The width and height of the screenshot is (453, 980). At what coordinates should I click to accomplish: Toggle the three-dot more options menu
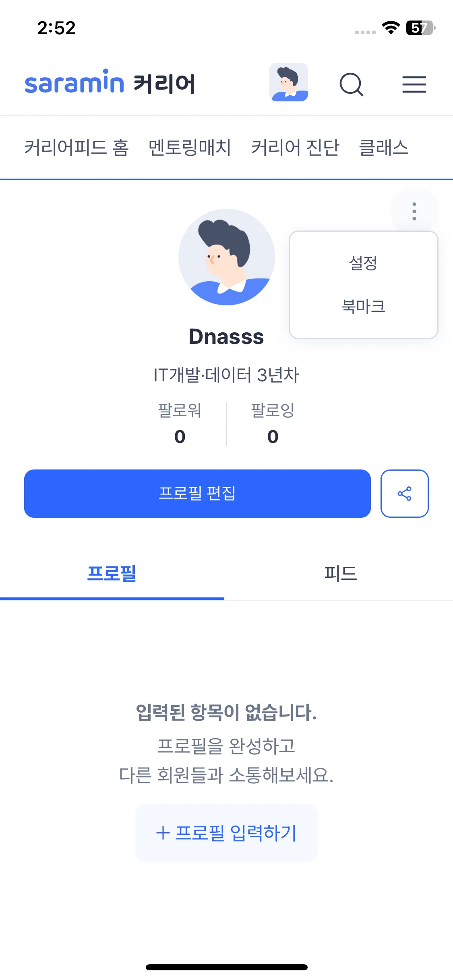[x=414, y=211]
